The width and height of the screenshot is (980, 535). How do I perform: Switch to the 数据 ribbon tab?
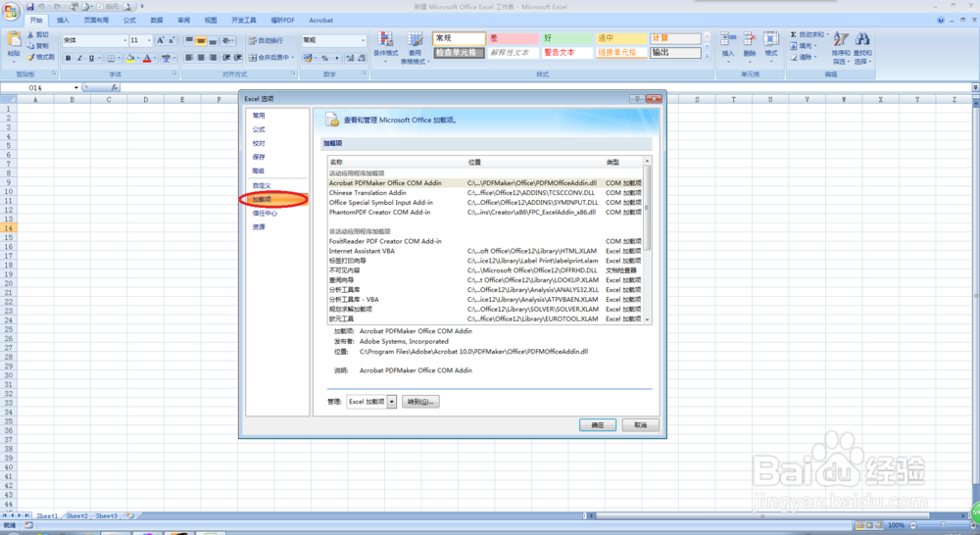(156, 21)
